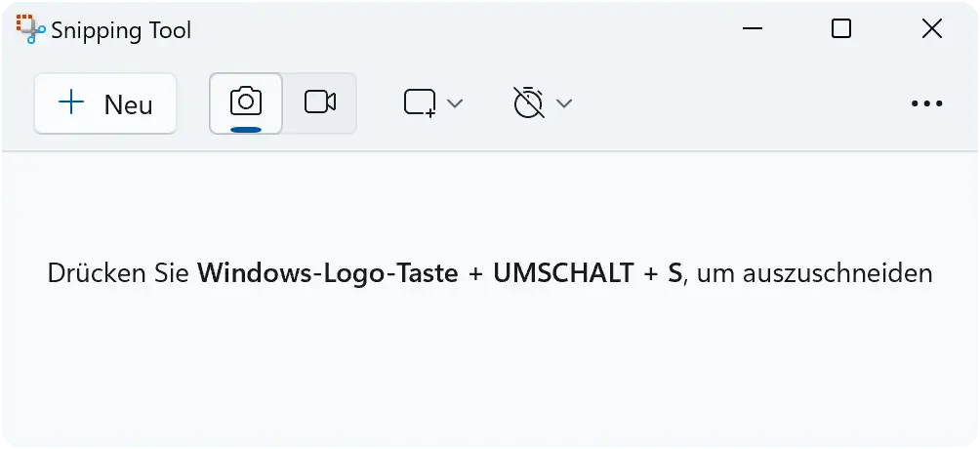Switch to video recording mode
Viewport: 980px width, 449px height.
[320, 103]
